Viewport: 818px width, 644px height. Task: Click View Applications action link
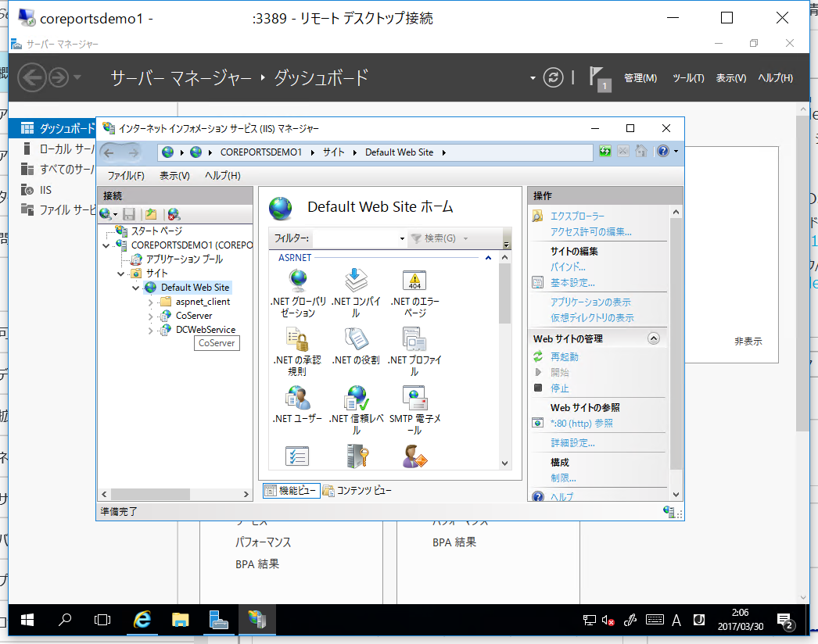coord(590,302)
